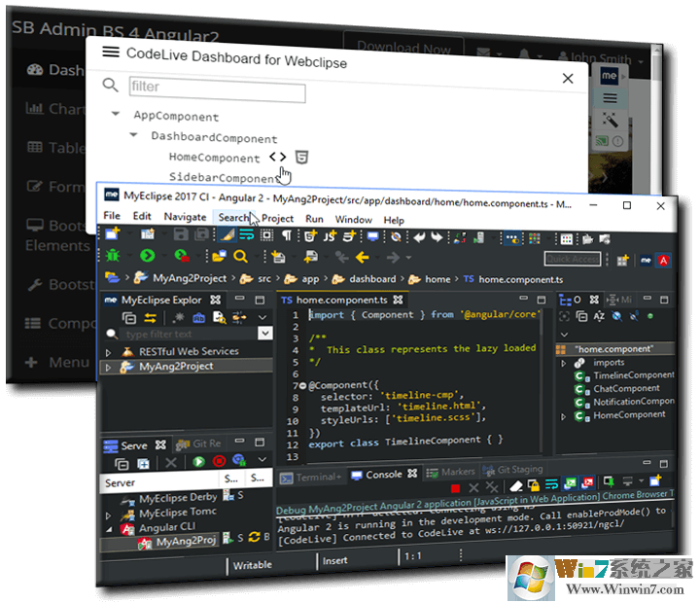
Task: Select the home.component.ts editor tab
Action: coord(341,300)
